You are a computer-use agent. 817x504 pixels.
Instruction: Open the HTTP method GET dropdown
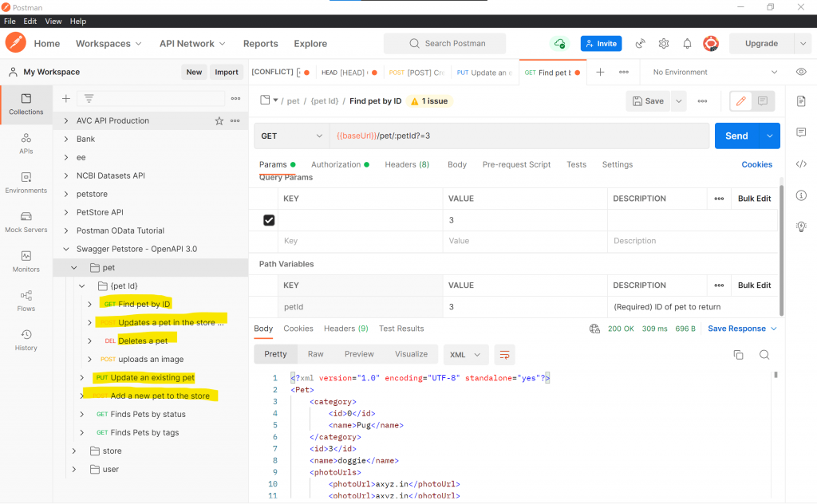pyautogui.click(x=292, y=136)
